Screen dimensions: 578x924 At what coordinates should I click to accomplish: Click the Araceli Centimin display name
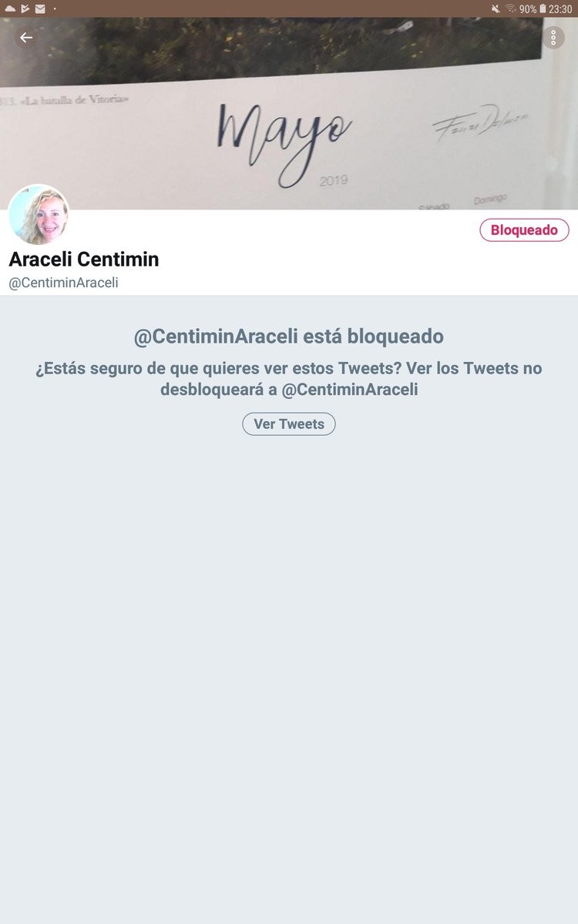84,259
